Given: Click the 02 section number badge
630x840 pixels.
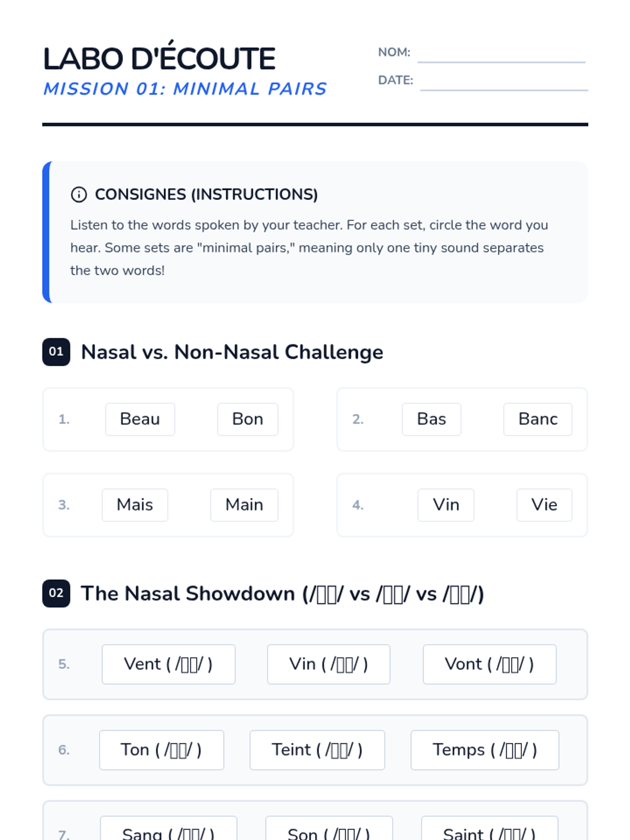Looking at the screenshot, I should pyautogui.click(x=56, y=593).
